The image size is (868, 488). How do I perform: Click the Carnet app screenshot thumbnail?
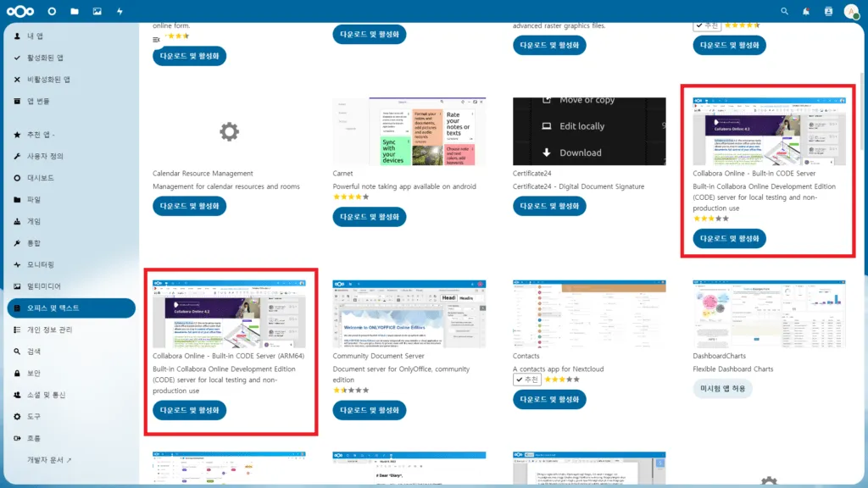coord(409,131)
